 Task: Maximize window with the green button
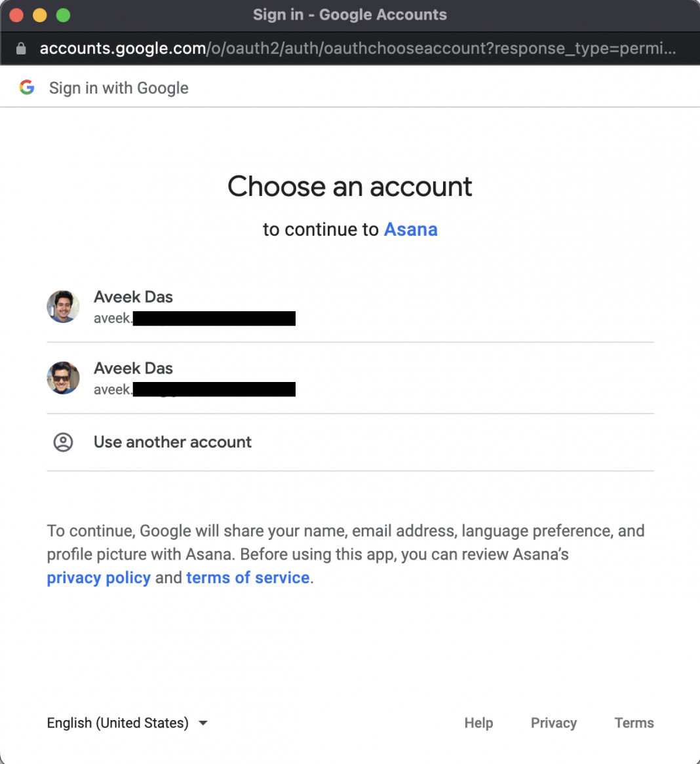(63, 15)
